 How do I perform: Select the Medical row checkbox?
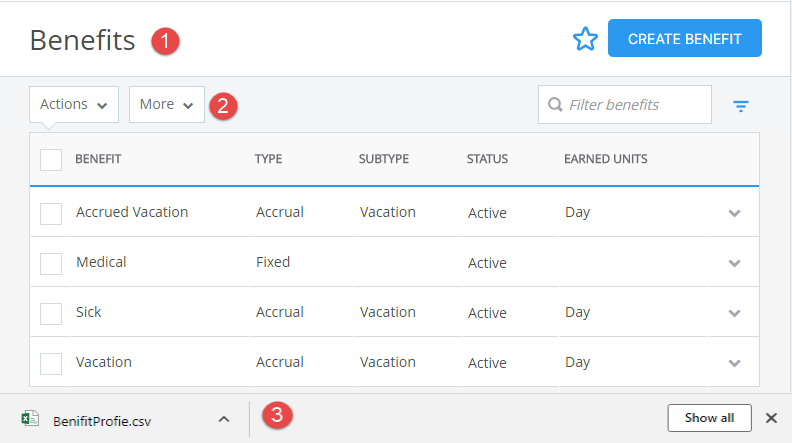click(51, 264)
